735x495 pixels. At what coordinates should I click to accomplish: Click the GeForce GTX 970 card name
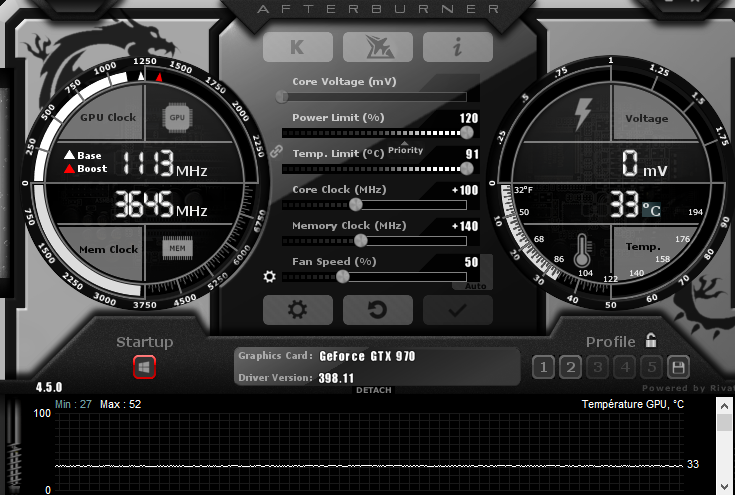click(x=367, y=356)
